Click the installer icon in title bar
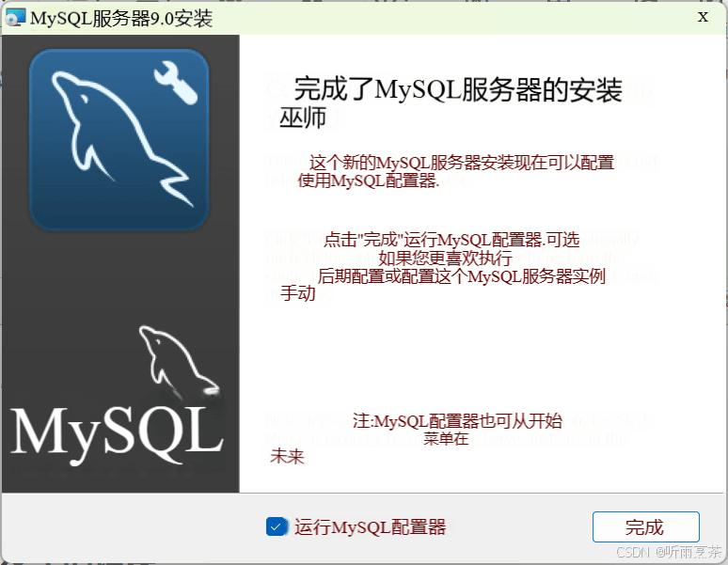This screenshot has width=728, height=565. 15,17
